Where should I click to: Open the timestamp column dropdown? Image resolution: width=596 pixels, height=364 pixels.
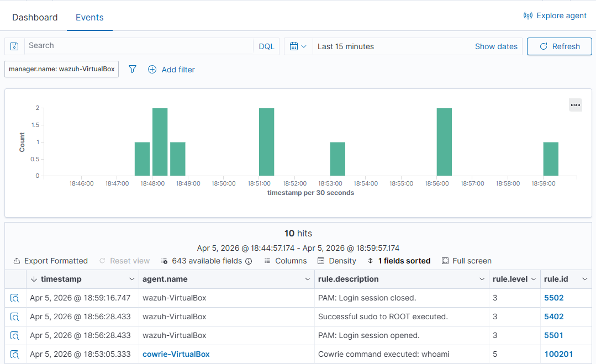(132, 279)
